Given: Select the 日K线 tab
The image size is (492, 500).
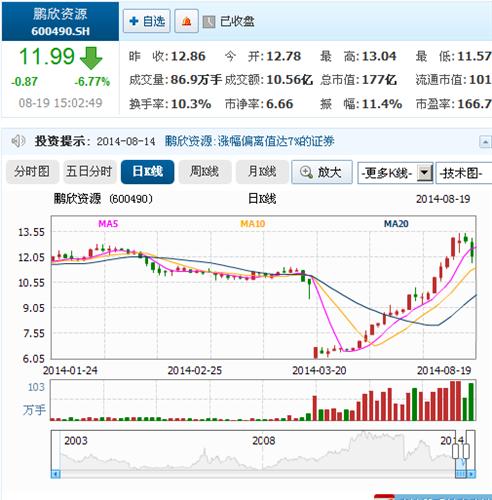Looking at the screenshot, I should (x=147, y=172).
